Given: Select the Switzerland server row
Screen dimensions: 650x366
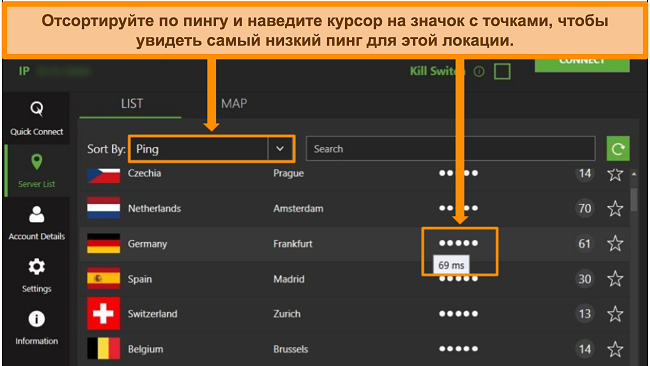Looking at the screenshot, I should coord(354,314).
